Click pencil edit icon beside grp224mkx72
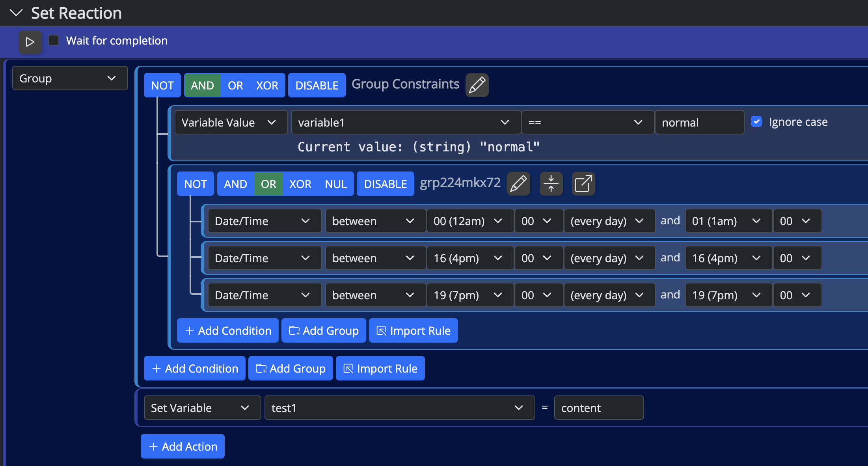The height and width of the screenshot is (466, 868). (518, 184)
